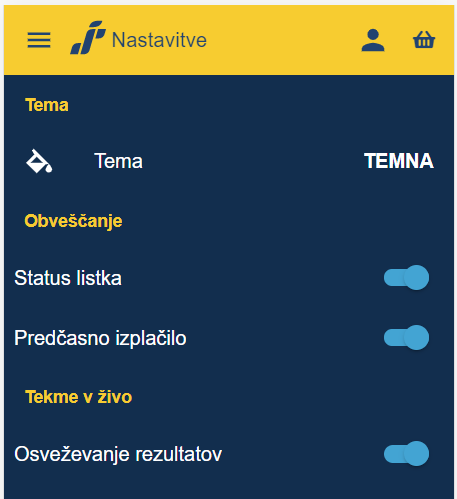Click the yellow Tema section heading
This screenshot has width=457, height=499.
point(47,105)
